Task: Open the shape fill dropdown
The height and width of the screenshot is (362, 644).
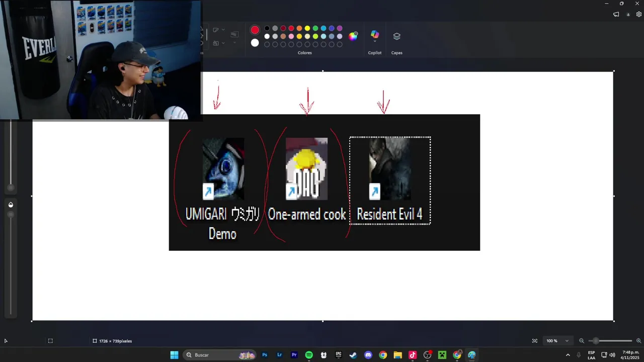Action: click(218, 43)
